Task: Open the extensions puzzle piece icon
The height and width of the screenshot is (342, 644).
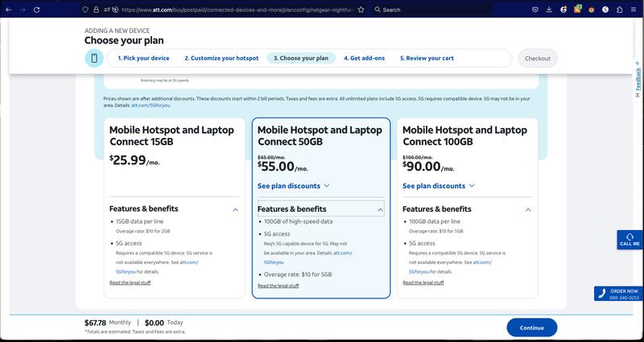Action: point(619,10)
